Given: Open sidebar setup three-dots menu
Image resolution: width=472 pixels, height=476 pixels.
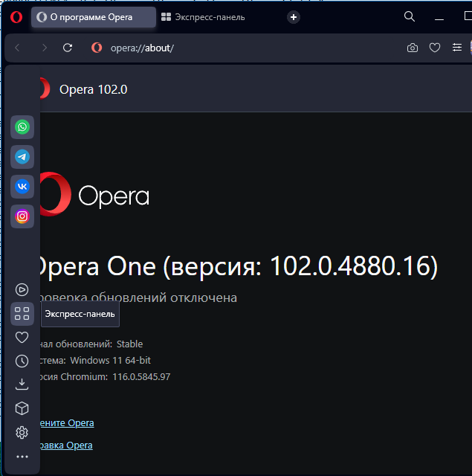Looking at the screenshot, I should point(22,457).
